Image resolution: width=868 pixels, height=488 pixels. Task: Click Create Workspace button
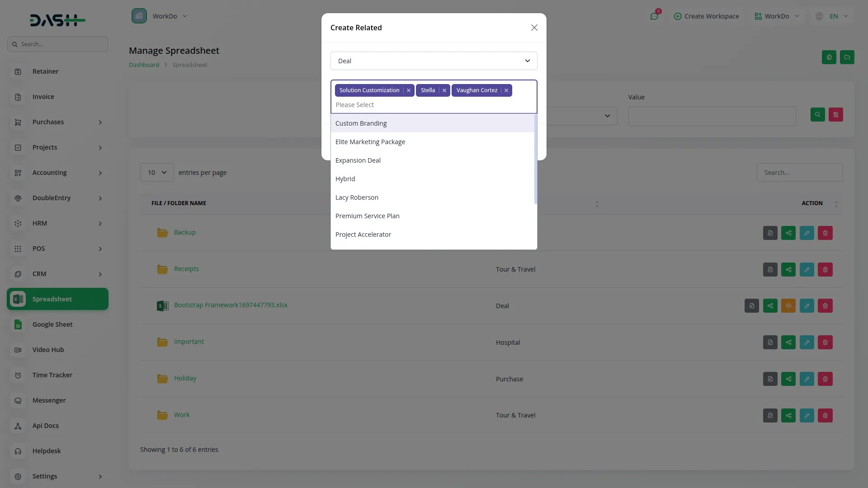point(707,16)
